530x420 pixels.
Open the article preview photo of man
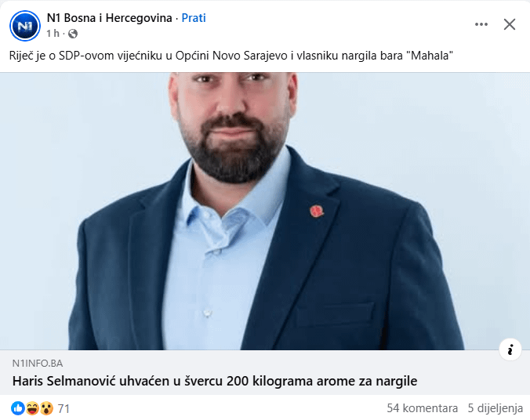265,212
